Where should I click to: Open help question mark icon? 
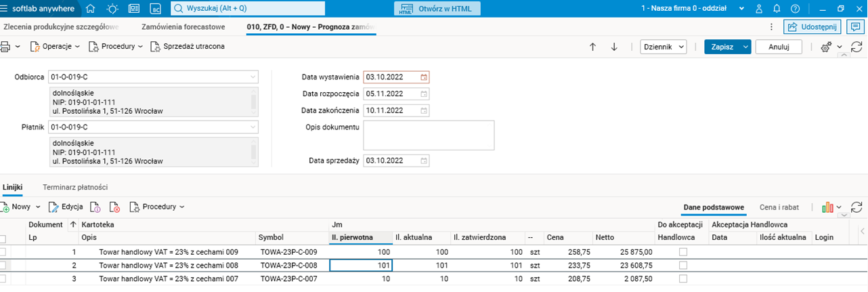pos(795,9)
